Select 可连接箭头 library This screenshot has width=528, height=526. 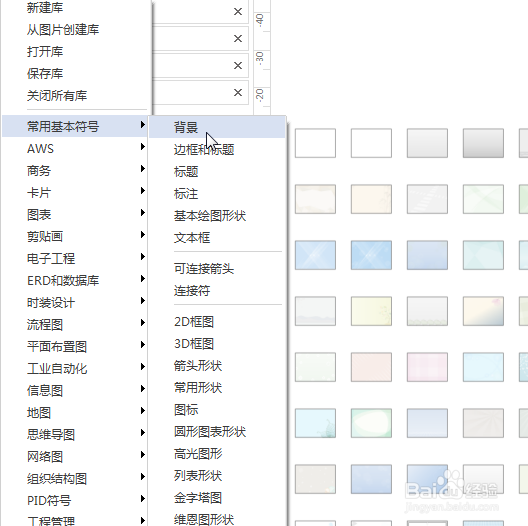[218, 269]
